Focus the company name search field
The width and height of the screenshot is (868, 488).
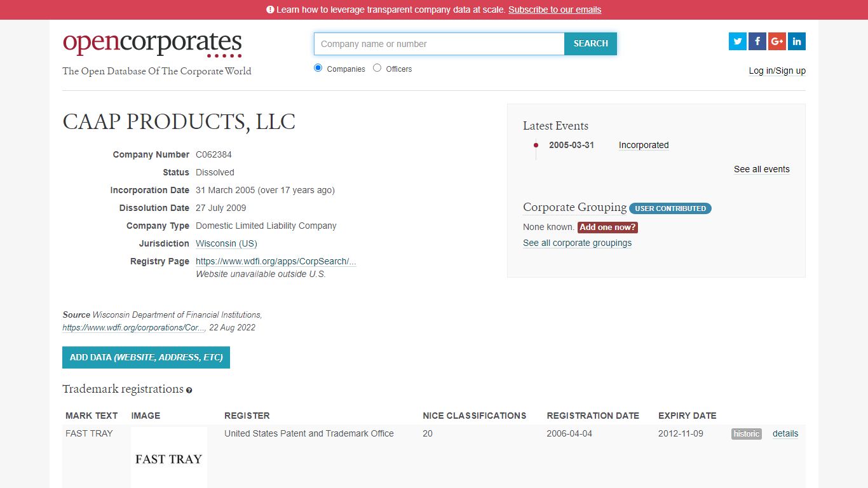point(439,44)
